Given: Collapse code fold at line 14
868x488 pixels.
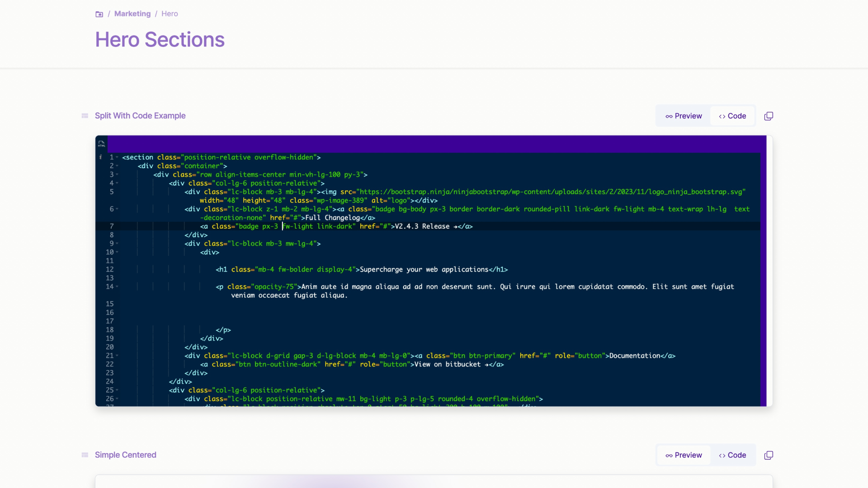Looking at the screenshot, I should point(117,286).
